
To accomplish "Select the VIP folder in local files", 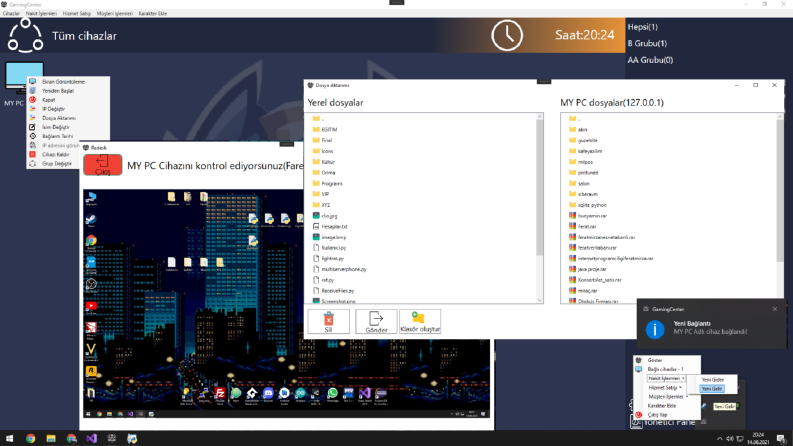I will [325, 194].
